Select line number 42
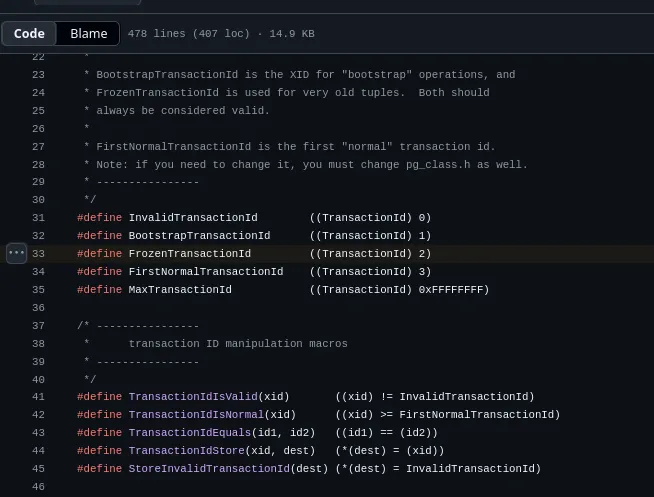The width and height of the screenshot is (654, 497). [38, 414]
